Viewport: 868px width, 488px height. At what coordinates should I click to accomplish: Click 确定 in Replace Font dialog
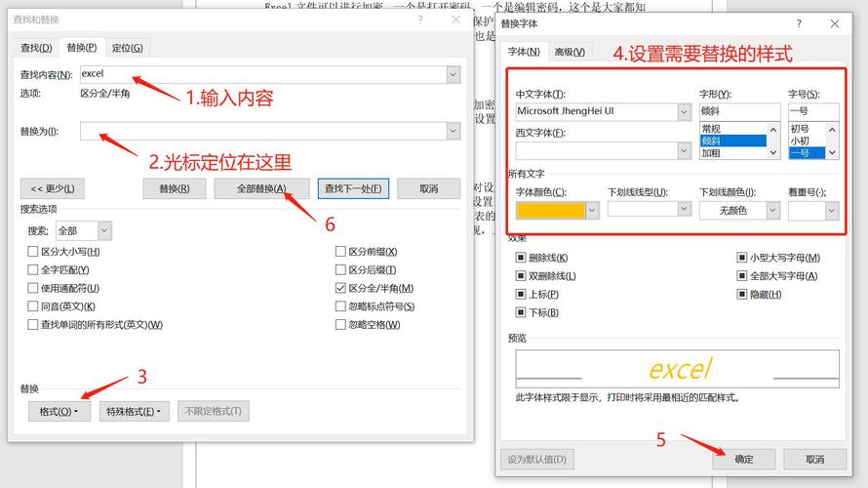coord(743,459)
